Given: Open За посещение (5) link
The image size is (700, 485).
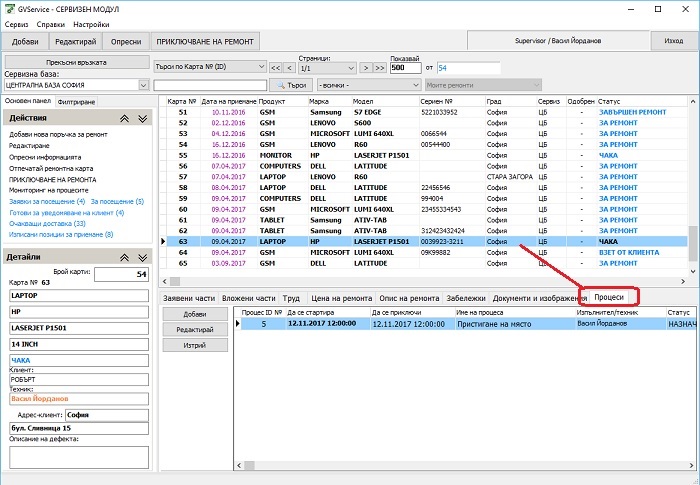Looking at the screenshot, I should (x=117, y=201).
